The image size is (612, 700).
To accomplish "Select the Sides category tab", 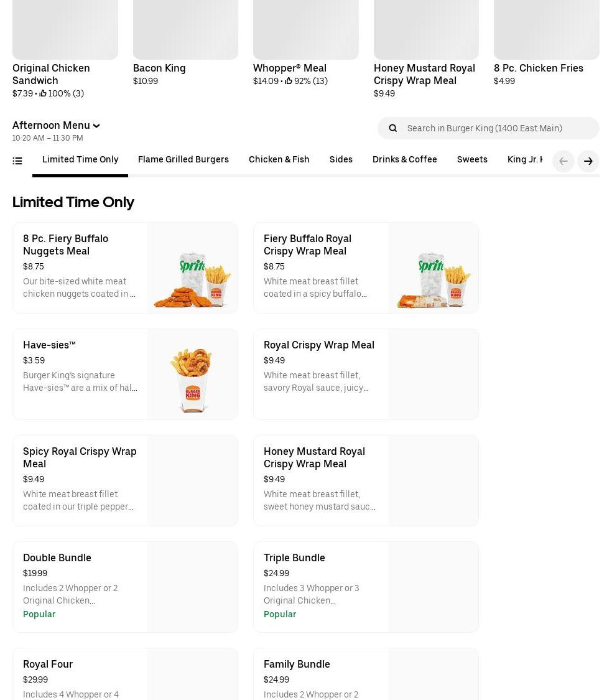I will point(341,160).
